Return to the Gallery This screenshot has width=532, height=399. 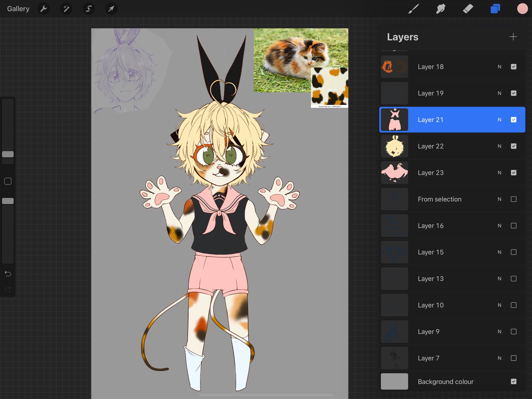pyautogui.click(x=18, y=9)
